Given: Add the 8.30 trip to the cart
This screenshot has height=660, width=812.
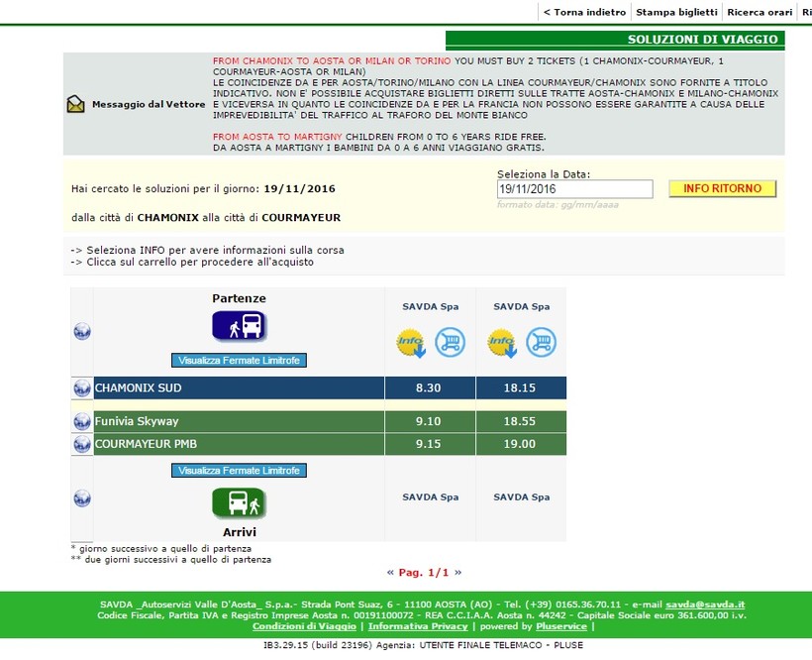Looking at the screenshot, I should [x=450, y=342].
